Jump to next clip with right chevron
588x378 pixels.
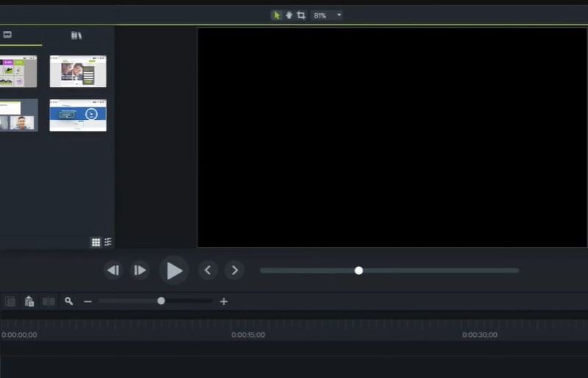click(x=234, y=271)
